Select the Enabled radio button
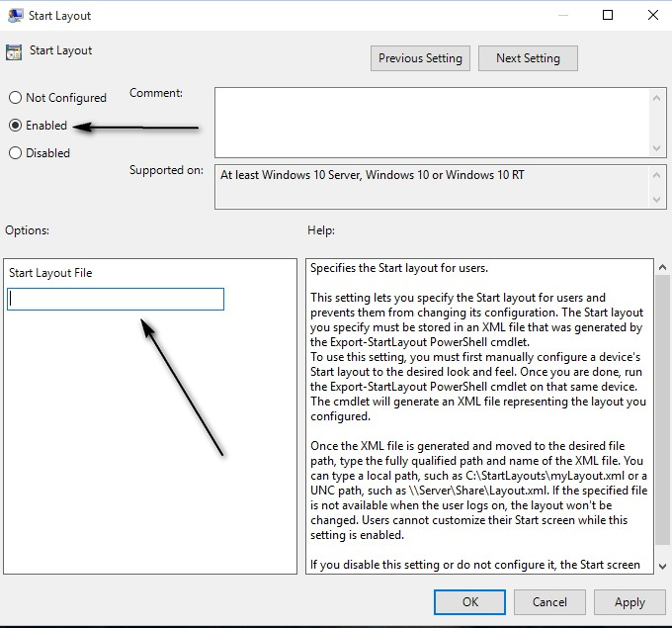Screen dimensions: 672x628 point(15,126)
